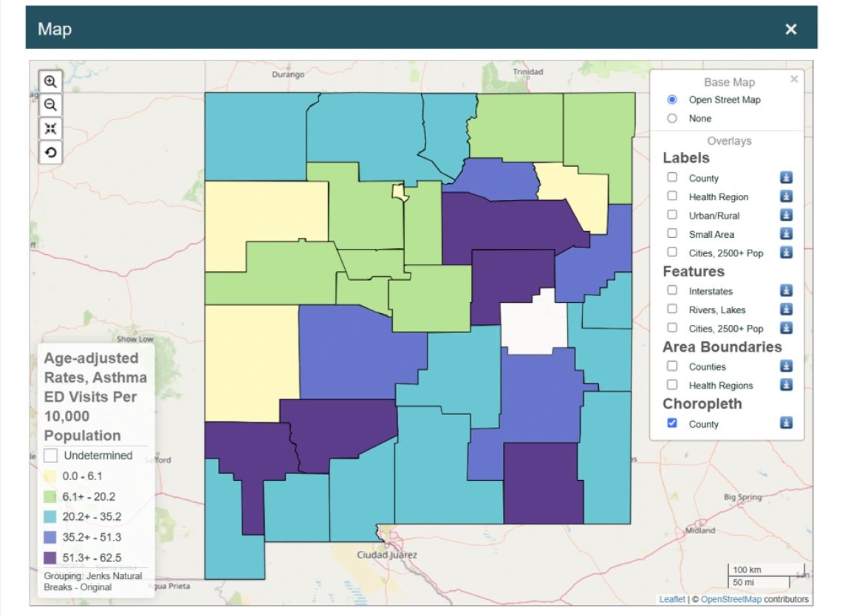Open the OpenStreetMap contributors link

pos(731,599)
